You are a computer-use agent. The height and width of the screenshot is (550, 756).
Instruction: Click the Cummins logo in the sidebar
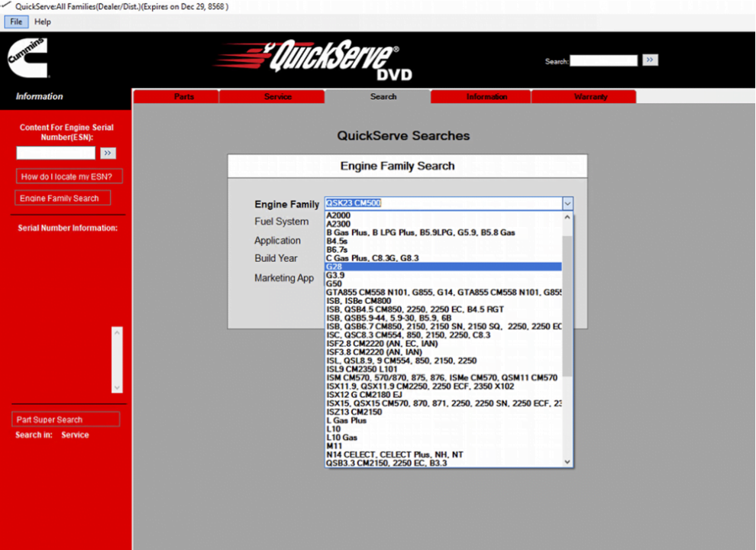27,58
